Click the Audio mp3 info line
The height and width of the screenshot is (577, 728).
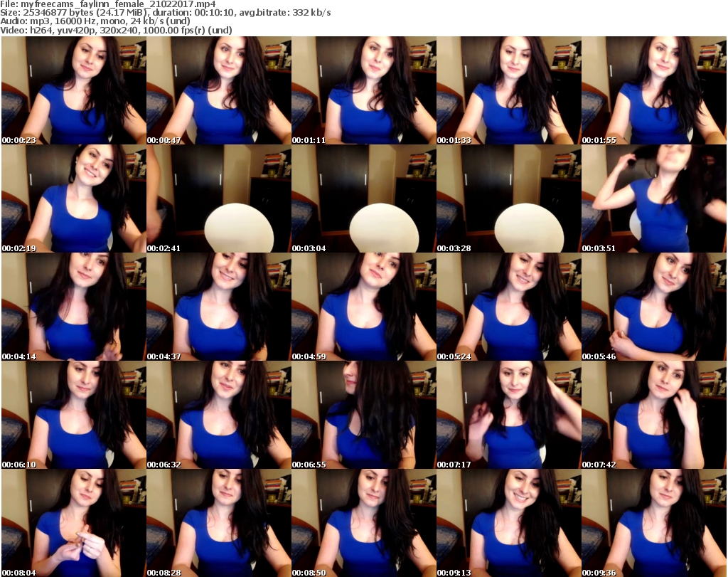(x=95, y=21)
